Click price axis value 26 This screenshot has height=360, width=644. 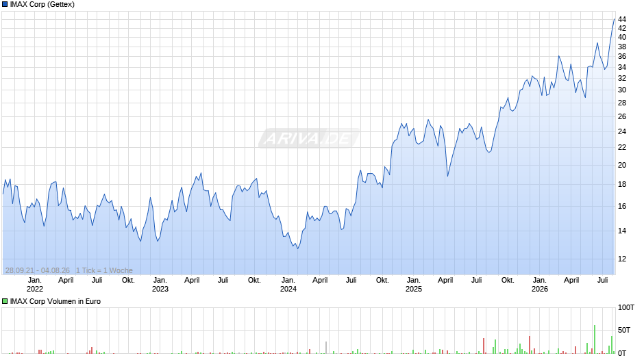click(622, 116)
